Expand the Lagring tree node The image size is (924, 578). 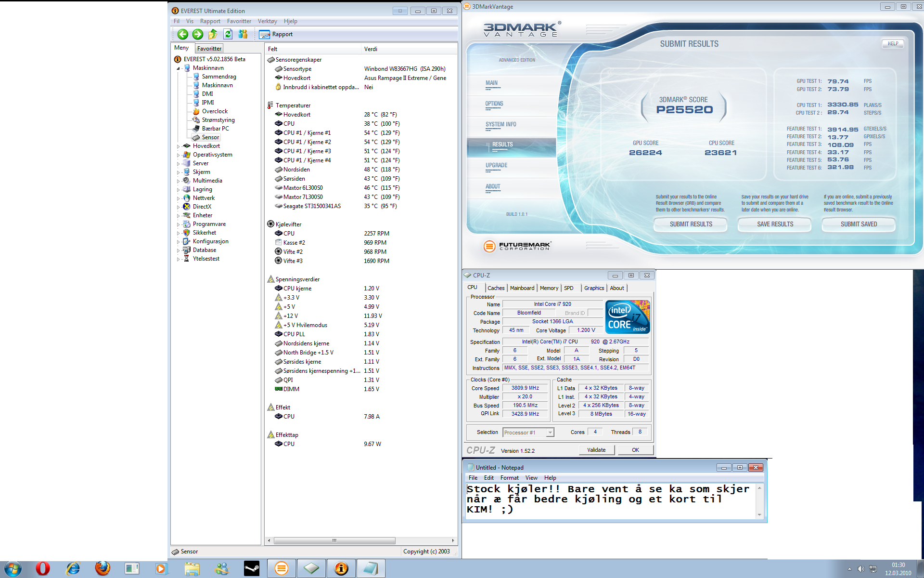coord(178,190)
